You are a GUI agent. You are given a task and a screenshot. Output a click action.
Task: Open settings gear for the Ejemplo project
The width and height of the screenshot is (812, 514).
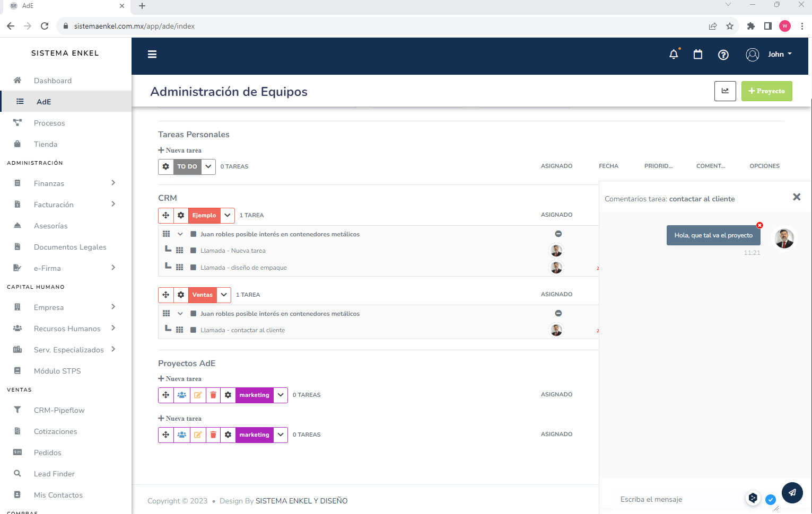(x=181, y=215)
